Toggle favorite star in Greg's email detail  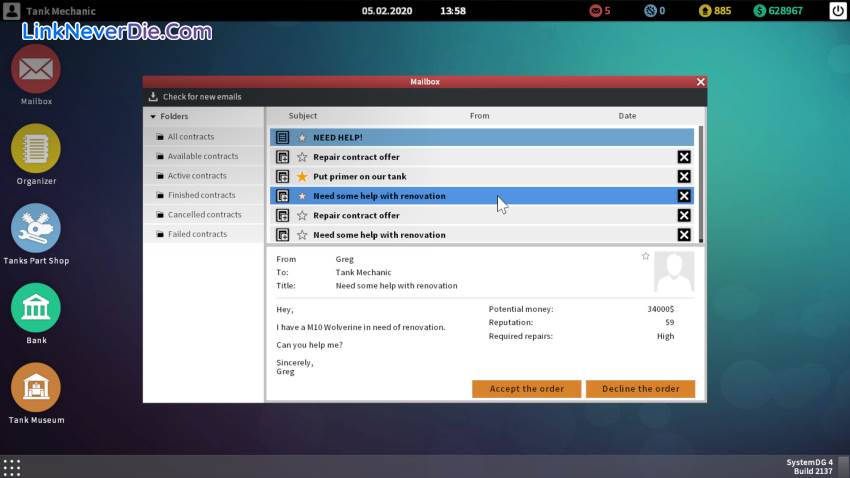(x=646, y=257)
